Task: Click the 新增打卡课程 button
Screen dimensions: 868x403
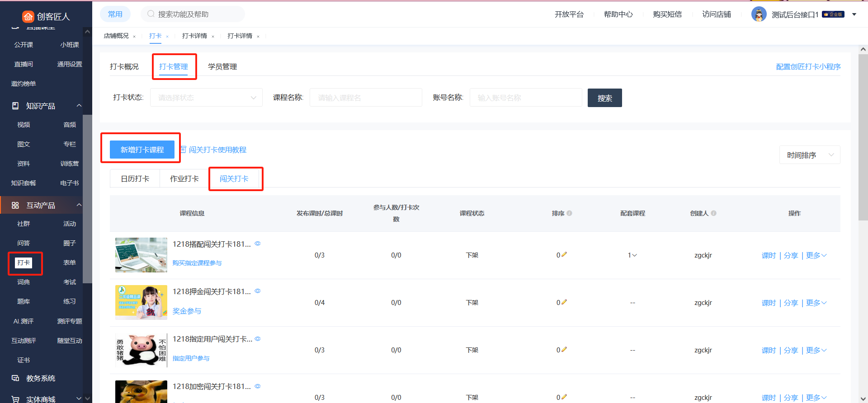Action: pos(142,150)
